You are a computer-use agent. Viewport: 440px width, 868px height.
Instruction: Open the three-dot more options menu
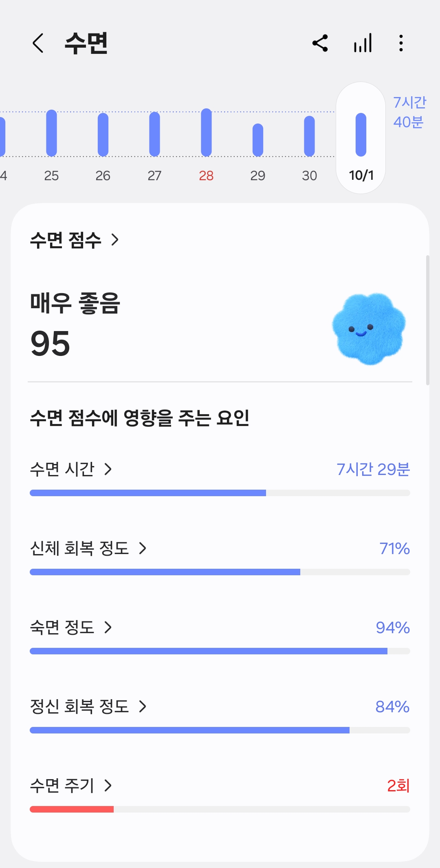pos(401,43)
